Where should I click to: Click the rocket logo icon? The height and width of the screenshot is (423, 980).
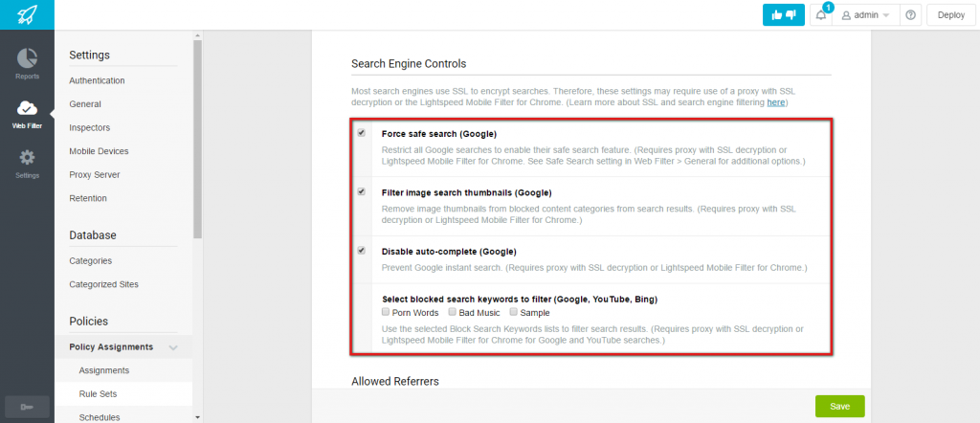[x=27, y=14]
